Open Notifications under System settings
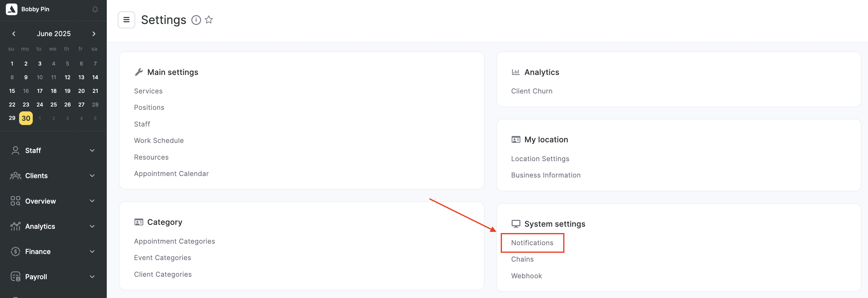Image resolution: width=868 pixels, height=298 pixels. (532, 243)
